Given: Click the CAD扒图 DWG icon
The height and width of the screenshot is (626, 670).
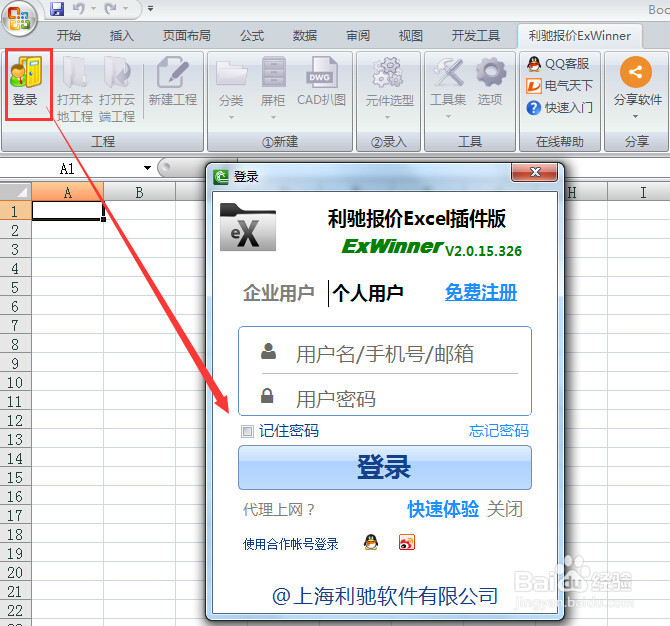Looking at the screenshot, I should click(320, 73).
